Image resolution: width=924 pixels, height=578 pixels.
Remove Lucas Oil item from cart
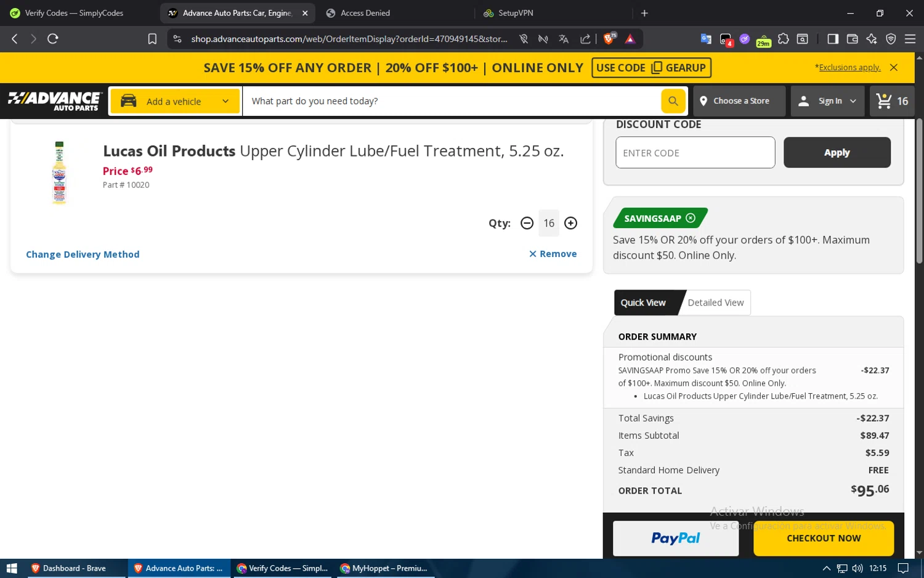click(553, 254)
